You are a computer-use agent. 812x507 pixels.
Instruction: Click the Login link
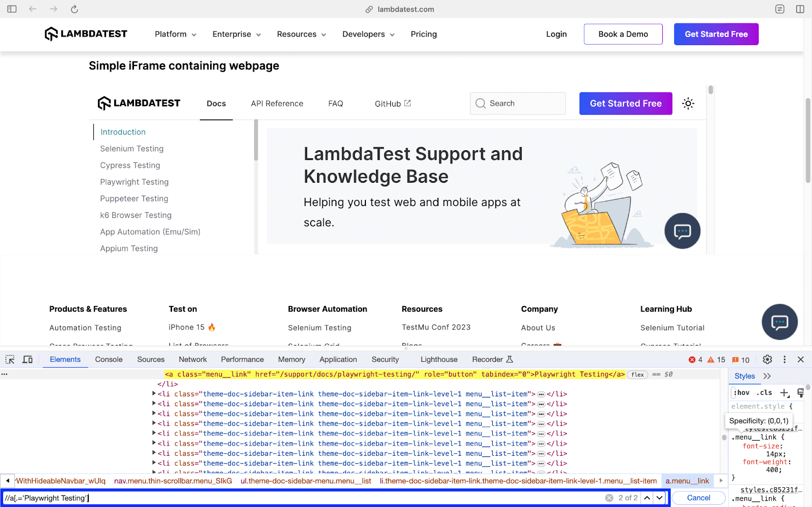(x=556, y=34)
